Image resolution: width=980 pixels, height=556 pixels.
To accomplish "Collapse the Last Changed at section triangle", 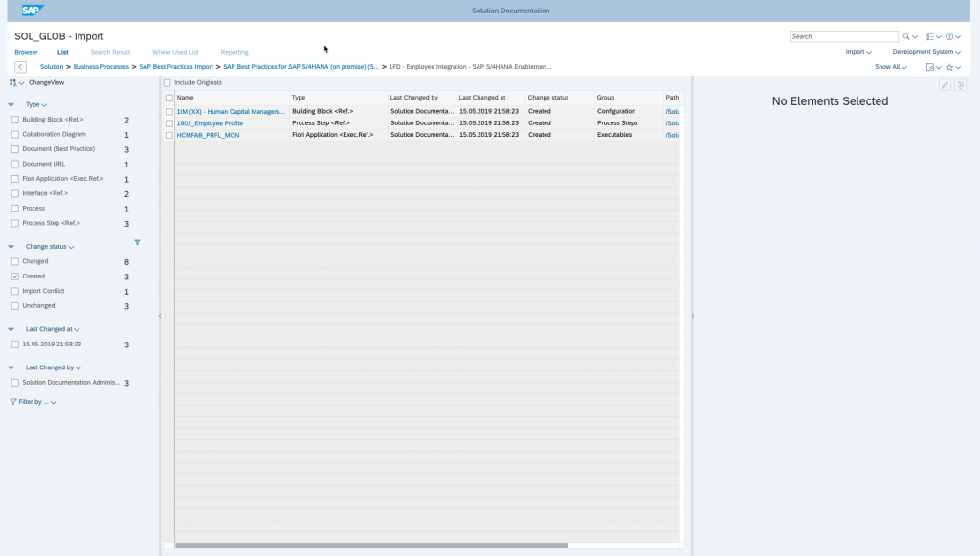I will coord(11,329).
